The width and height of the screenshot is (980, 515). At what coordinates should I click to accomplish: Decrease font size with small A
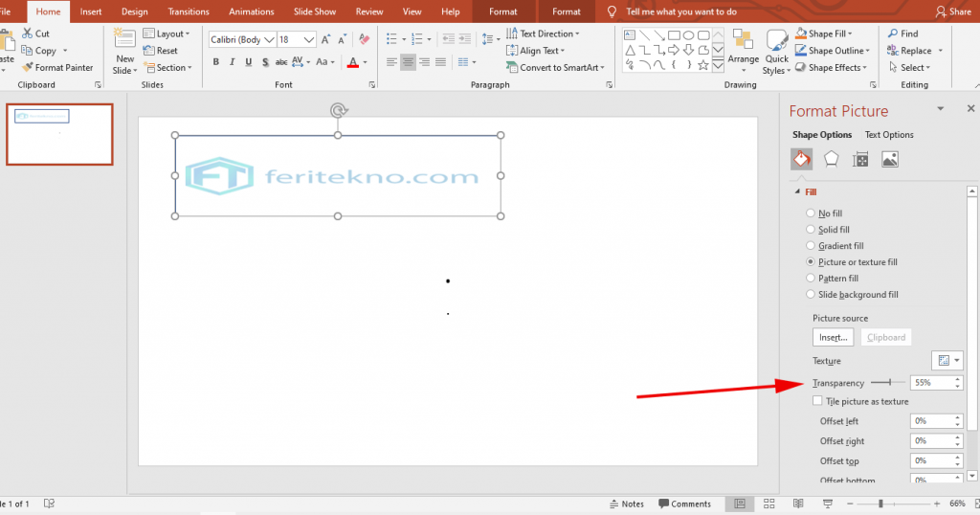[342, 40]
